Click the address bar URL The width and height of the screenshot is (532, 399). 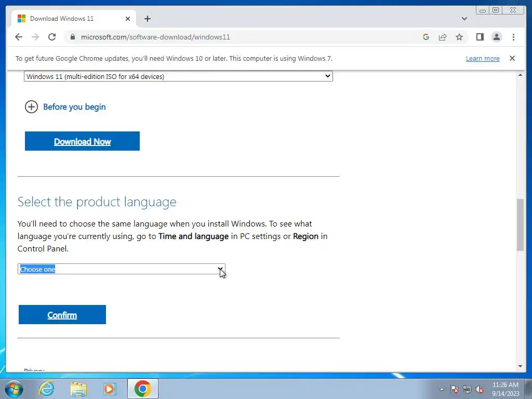coord(155,37)
